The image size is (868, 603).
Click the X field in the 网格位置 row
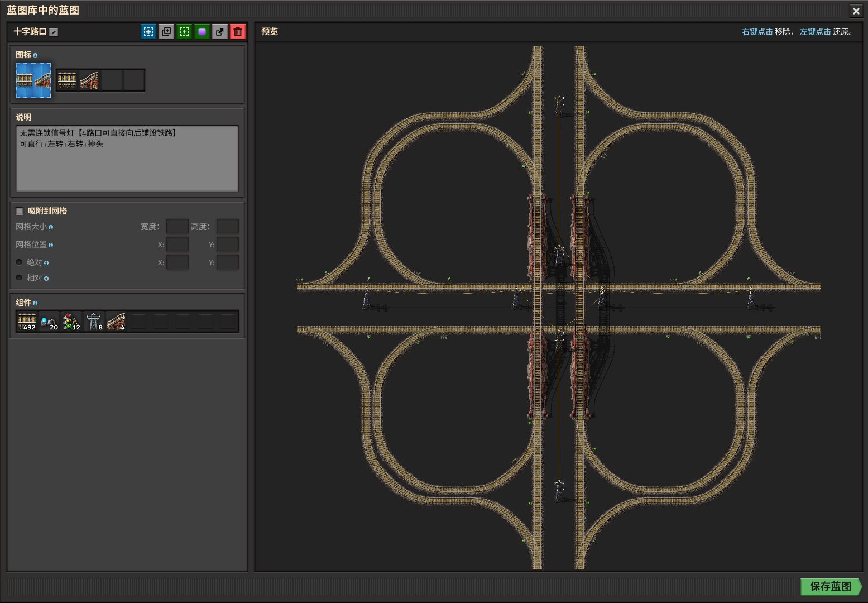pyautogui.click(x=178, y=245)
